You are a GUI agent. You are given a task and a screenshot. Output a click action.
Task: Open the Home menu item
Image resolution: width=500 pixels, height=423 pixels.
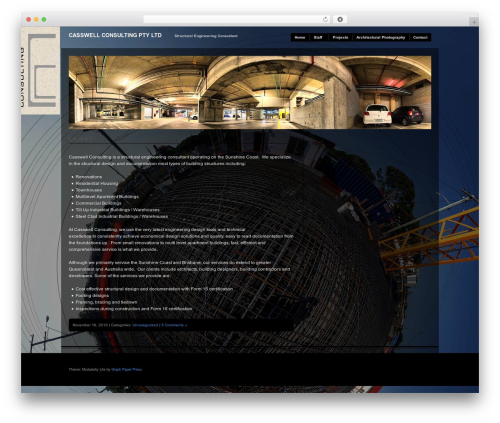(x=300, y=37)
